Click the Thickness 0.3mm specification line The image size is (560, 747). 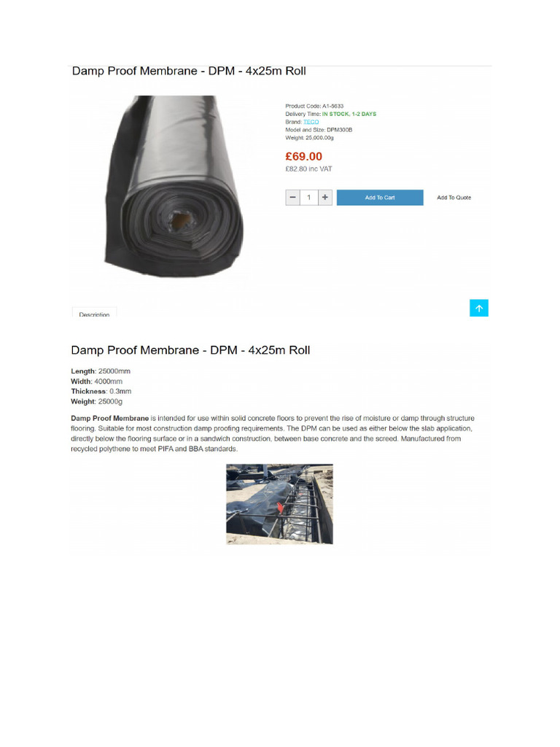pos(101,391)
